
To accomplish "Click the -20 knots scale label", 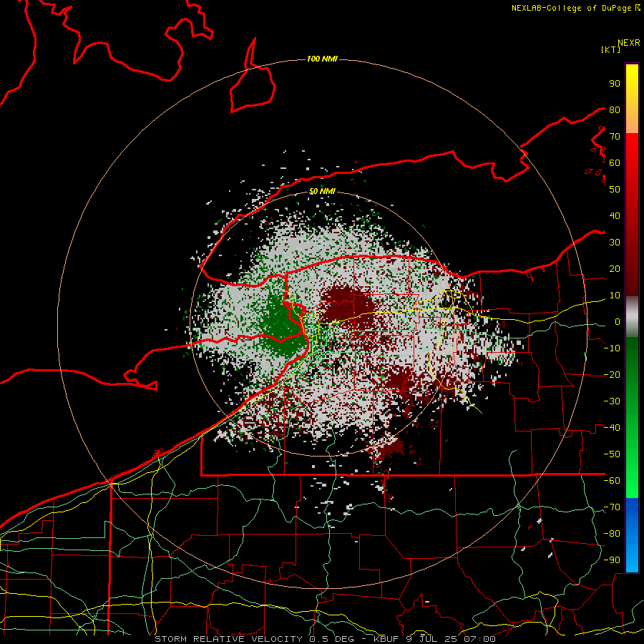I will tap(612, 374).
